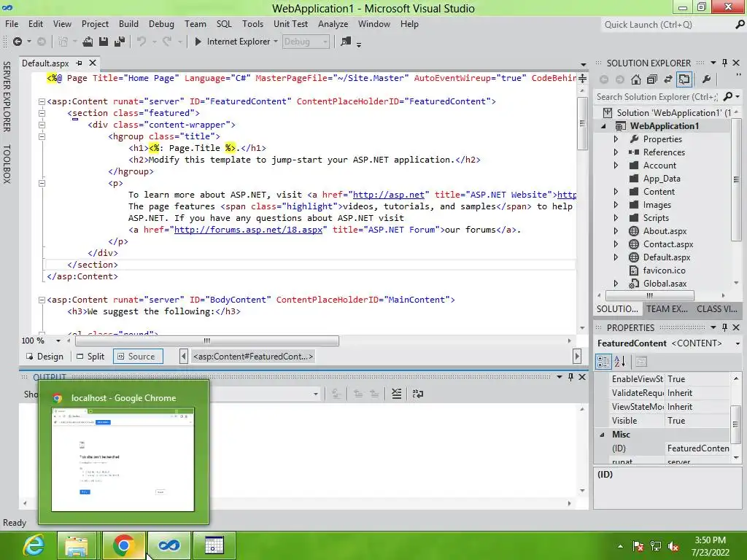Switch to the Class View tab
This screenshot has height=560, width=747.
717,309
